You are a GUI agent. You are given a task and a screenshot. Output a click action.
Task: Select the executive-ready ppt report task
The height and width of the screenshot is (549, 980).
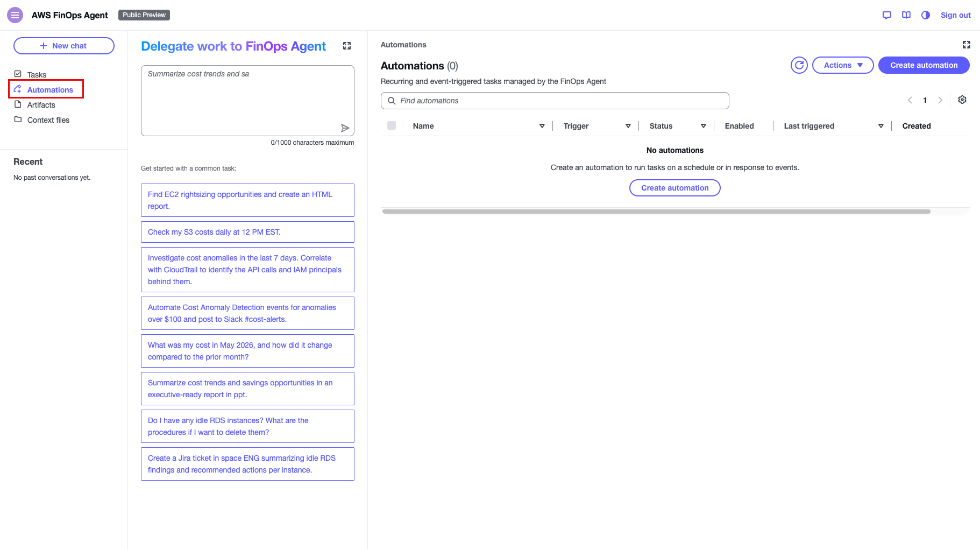click(x=247, y=389)
